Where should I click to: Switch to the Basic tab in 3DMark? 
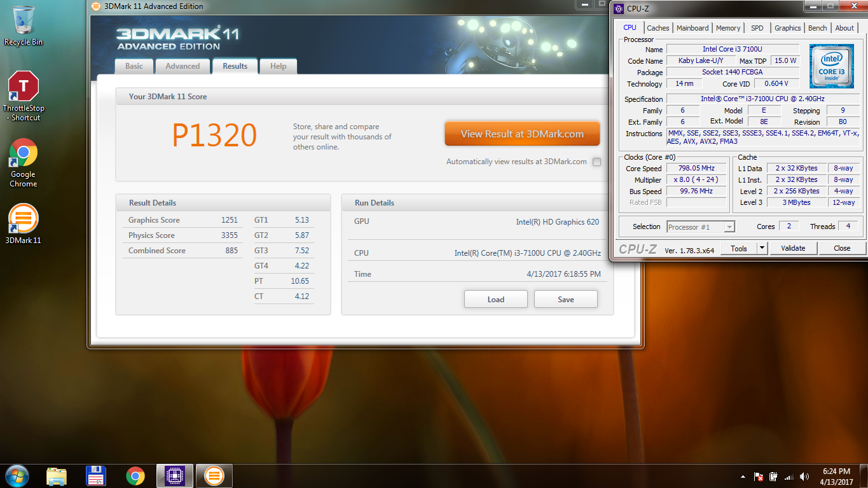[134, 66]
